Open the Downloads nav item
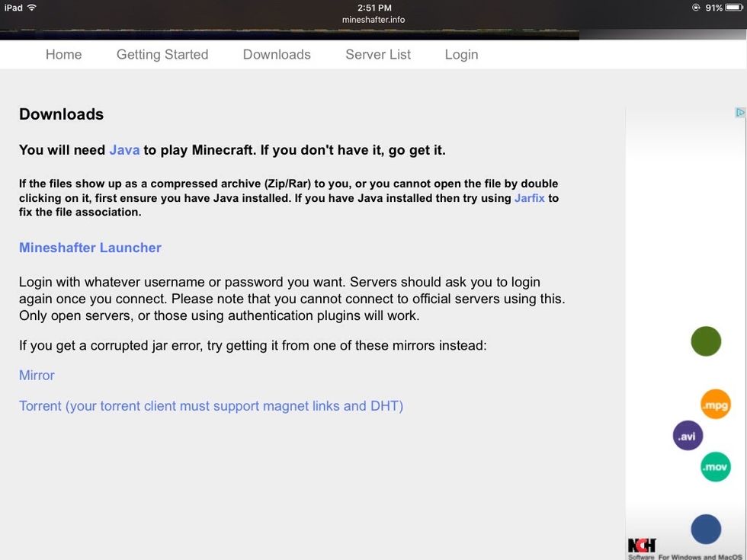Viewport: 747px width, 560px height. tap(276, 54)
